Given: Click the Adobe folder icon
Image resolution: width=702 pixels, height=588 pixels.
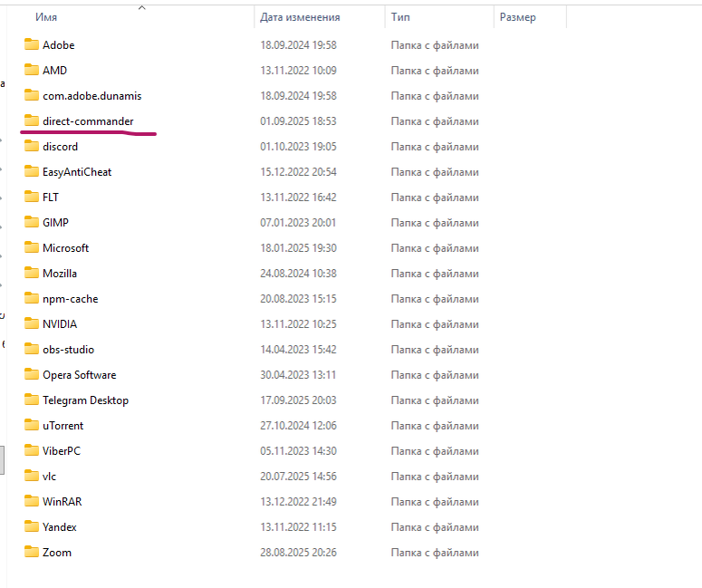Looking at the screenshot, I should 32,43.
